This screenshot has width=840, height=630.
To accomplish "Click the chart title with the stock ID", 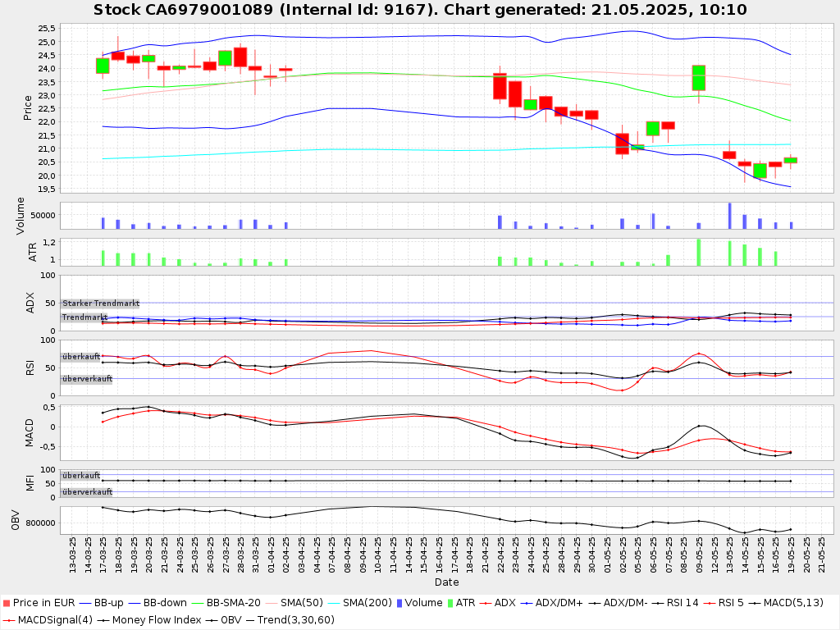I will coord(420,10).
